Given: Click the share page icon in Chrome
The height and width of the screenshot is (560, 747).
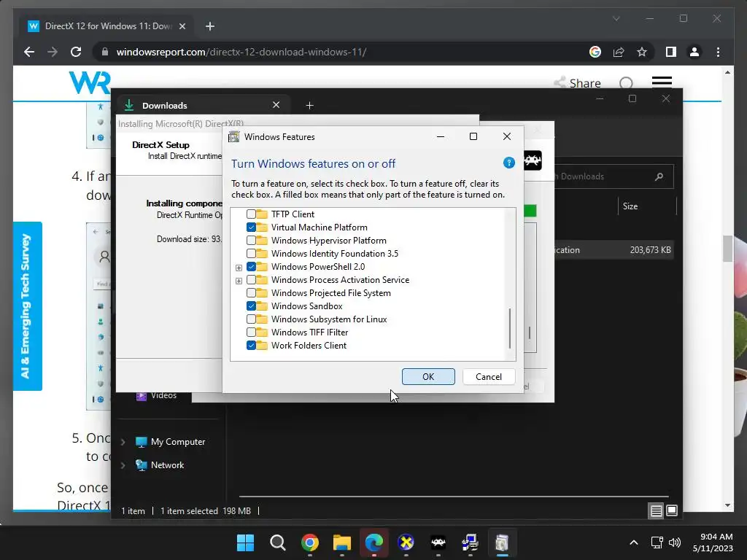Looking at the screenshot, I should [619, 52].
